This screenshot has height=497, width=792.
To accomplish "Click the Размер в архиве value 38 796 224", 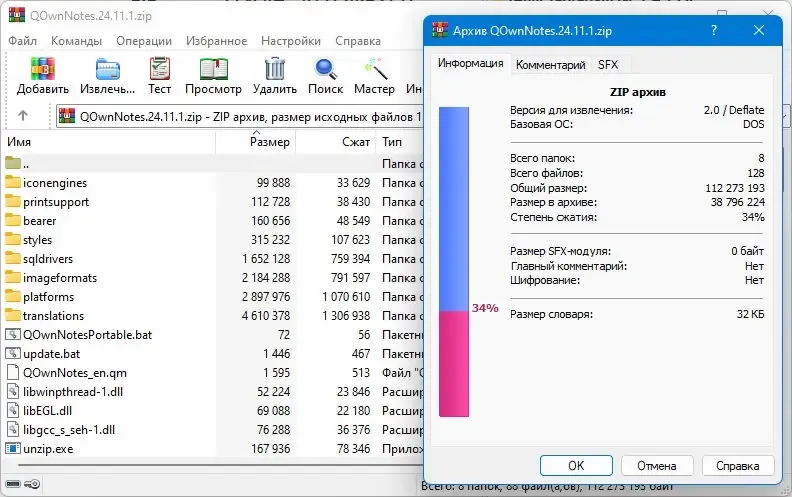I will coord(737,202).
